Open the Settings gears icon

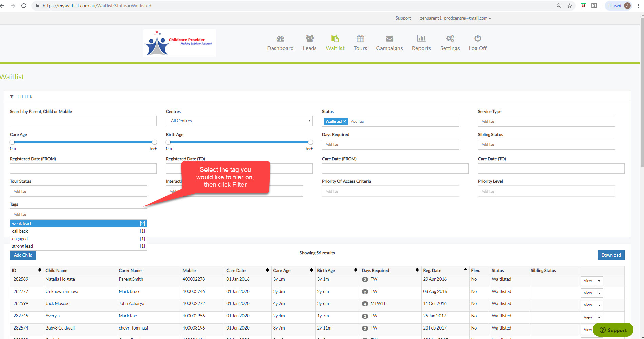coord(450,38)
